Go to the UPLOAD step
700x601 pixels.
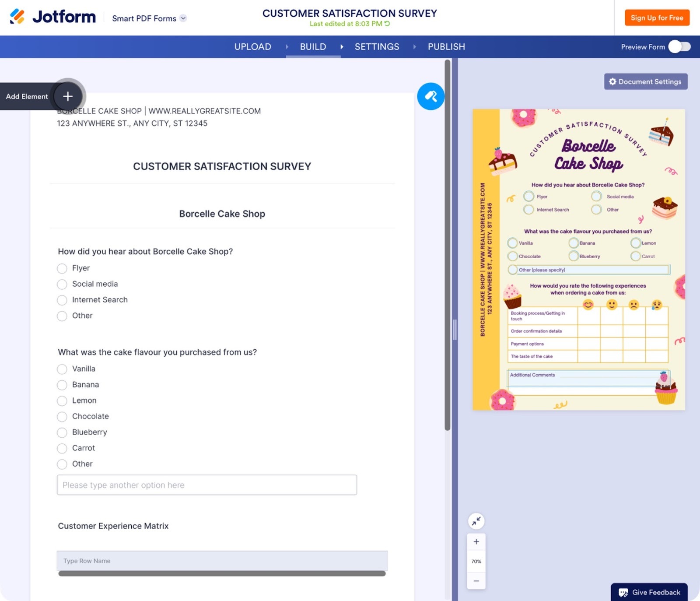[252, 46]
